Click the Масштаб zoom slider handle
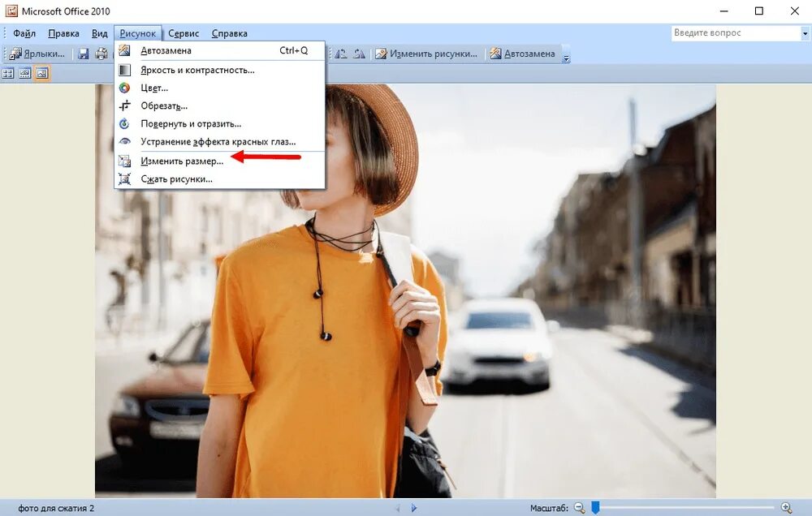This screenshot has height=516, width=812. (595, 508)
